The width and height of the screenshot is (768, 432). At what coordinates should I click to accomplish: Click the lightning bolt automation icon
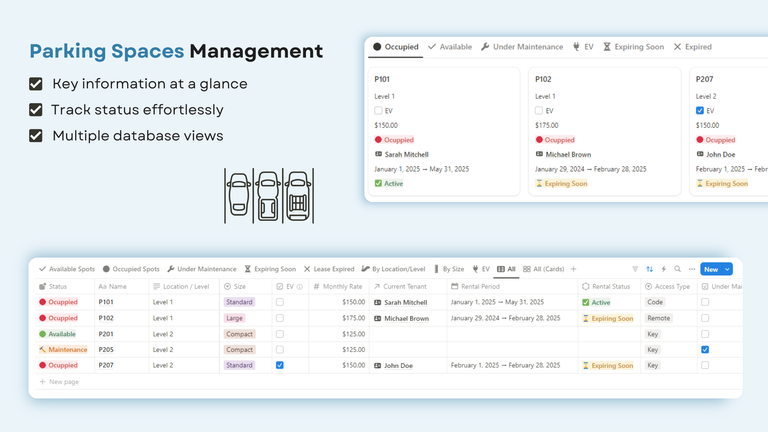click(664, 269)
